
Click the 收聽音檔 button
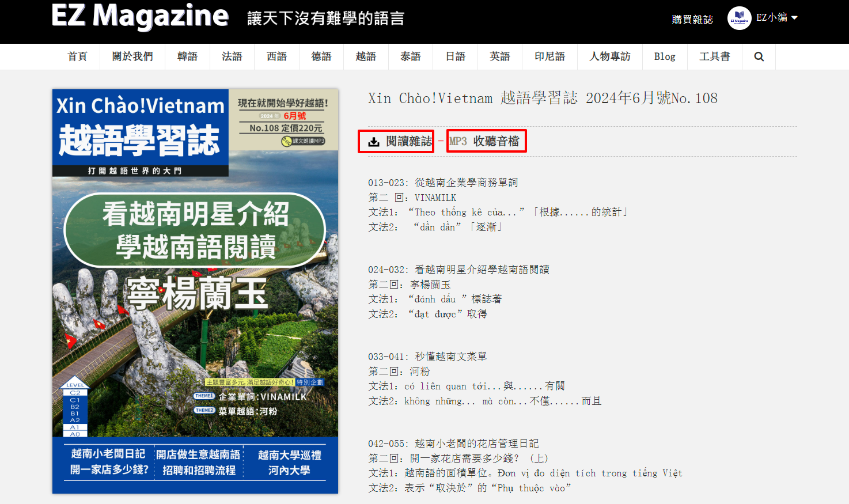coord(496,141)
